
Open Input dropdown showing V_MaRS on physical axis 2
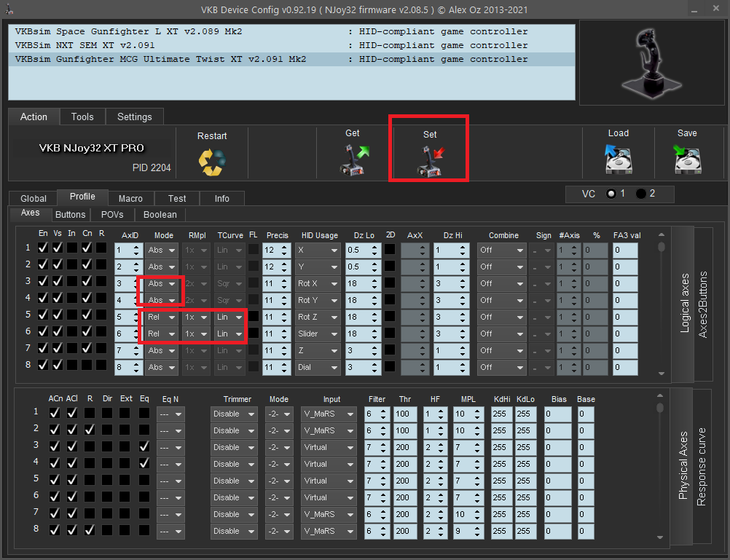tap(329, 430)
